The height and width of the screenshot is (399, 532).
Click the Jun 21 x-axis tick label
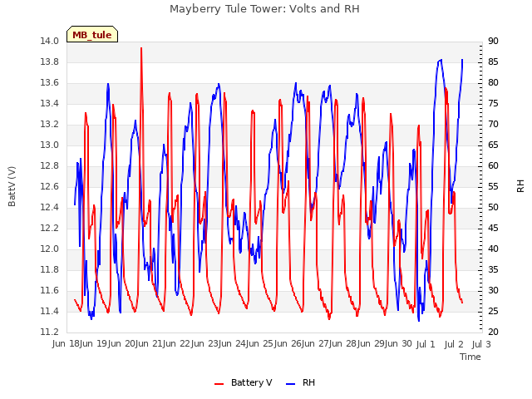pyautogui.click(x=150, y=343)
